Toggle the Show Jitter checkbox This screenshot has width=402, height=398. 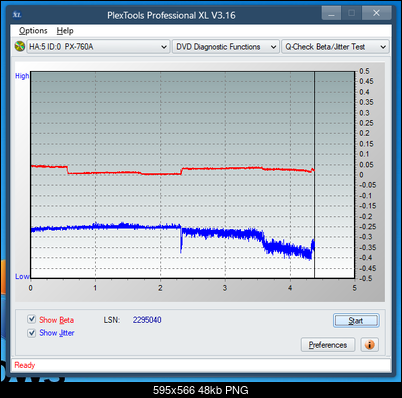(32, 333)
